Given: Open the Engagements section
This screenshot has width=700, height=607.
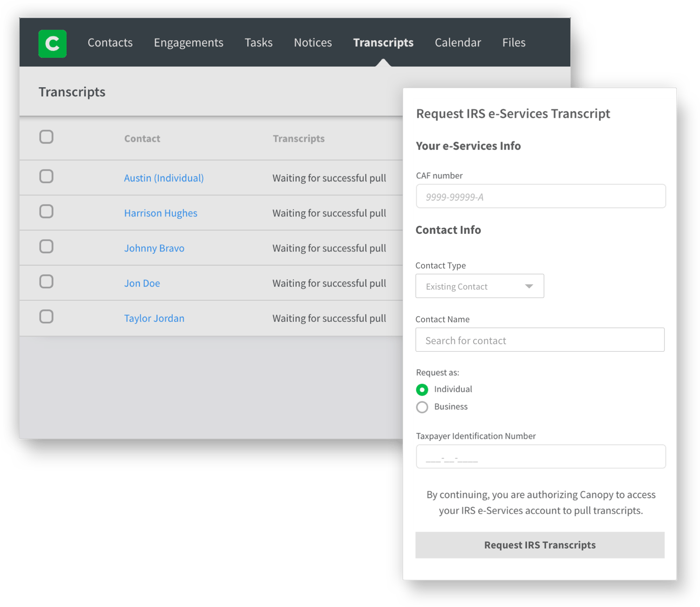Looking at the screenshot, I should tap(189, 42).
